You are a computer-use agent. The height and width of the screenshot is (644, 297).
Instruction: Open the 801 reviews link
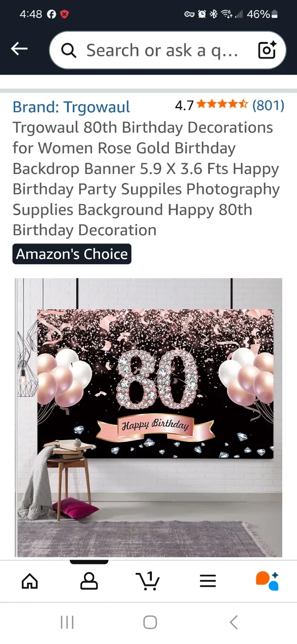click(x=268, y=106)
